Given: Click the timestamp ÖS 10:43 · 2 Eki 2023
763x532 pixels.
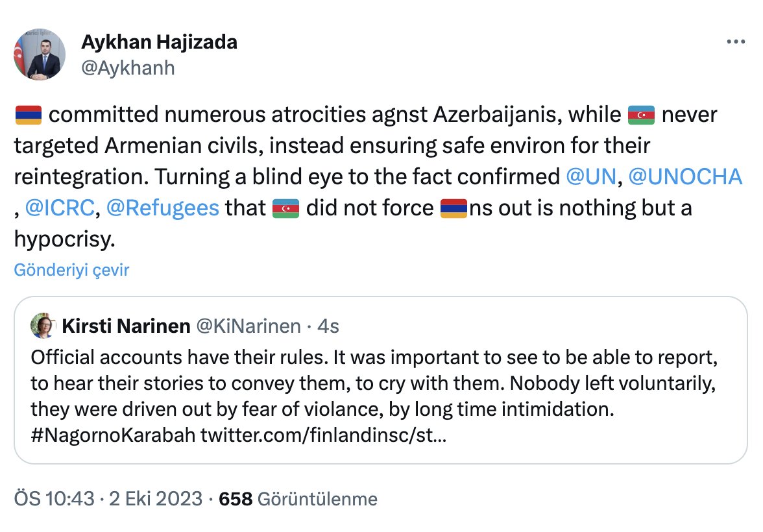Looking at the screenshot, I should [x=108, y=499].
